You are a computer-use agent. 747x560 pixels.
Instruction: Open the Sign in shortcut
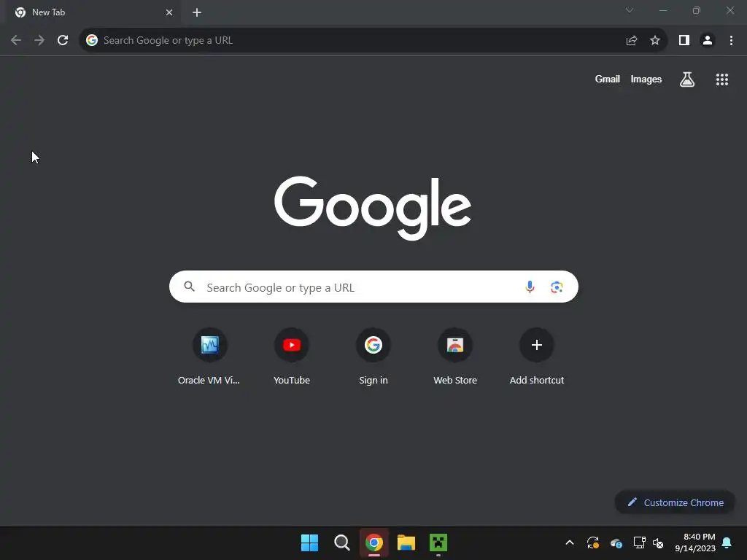tap(373, 356)
